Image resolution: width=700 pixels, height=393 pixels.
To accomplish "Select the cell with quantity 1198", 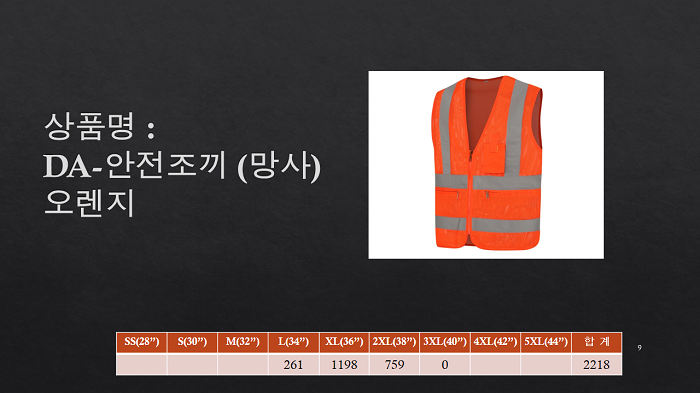I will point(344,364).
